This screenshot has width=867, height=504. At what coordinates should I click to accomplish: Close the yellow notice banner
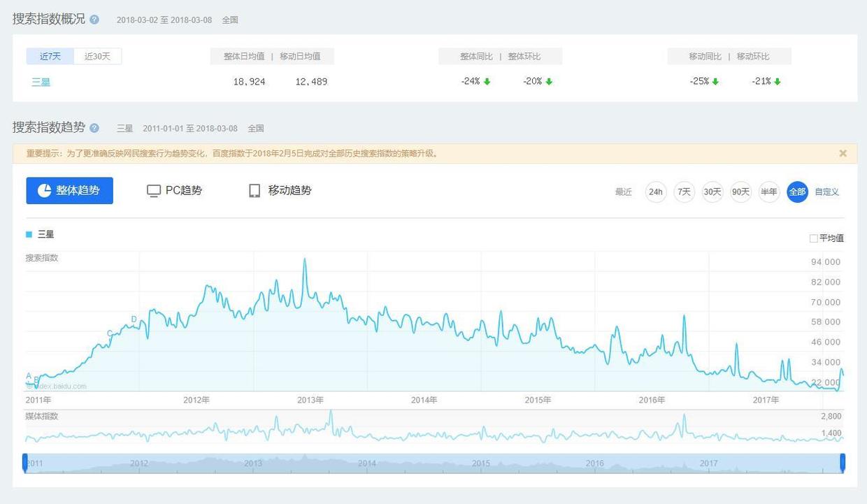point(843,153)
